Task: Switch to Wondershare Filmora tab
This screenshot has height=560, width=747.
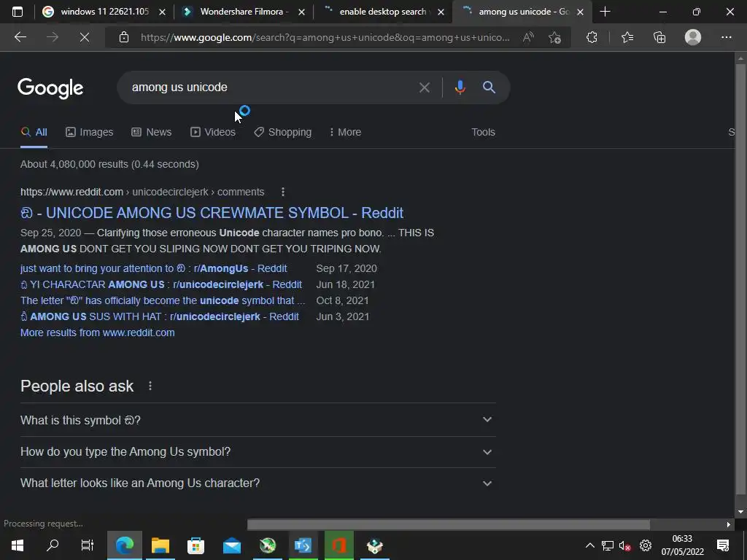Action: (243, 12)
